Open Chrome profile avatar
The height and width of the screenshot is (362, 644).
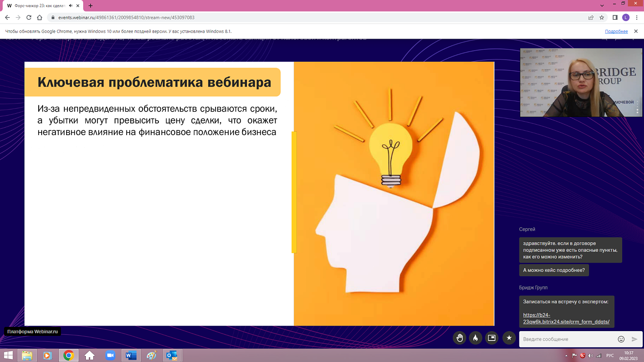pos(626,18)
